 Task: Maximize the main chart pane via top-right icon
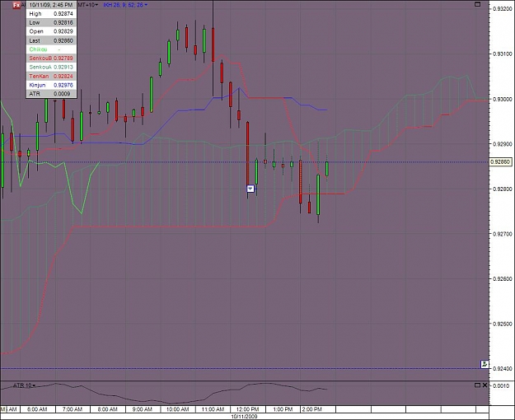(x=478, y=4)
